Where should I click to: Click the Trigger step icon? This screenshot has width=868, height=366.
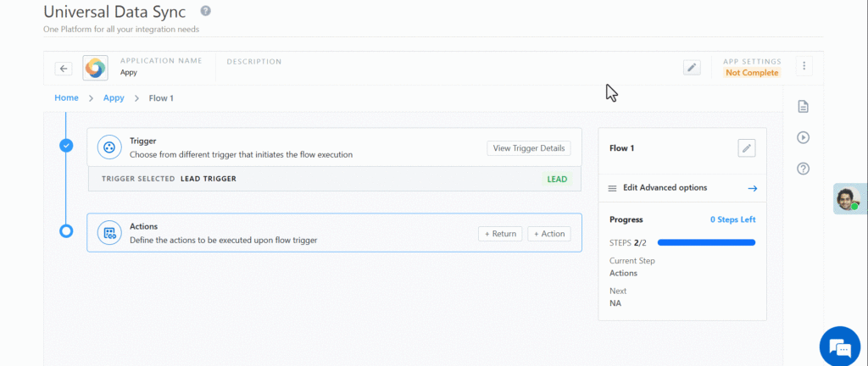tap(109, 147)
